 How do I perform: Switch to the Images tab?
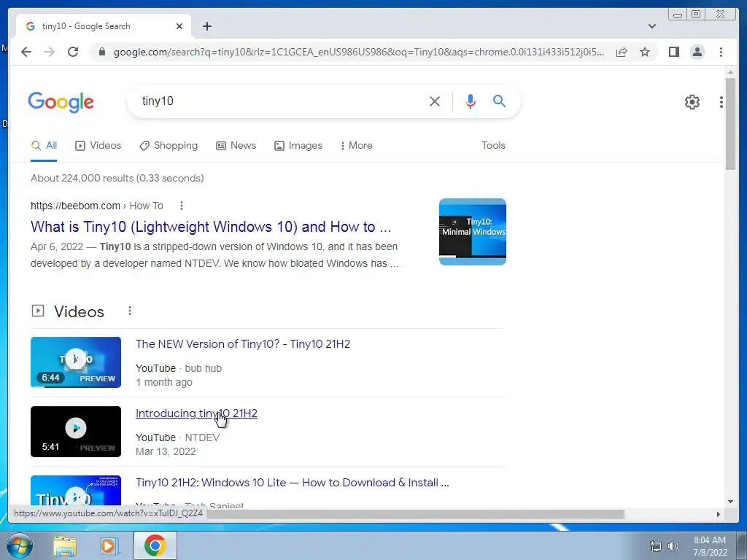298,146
